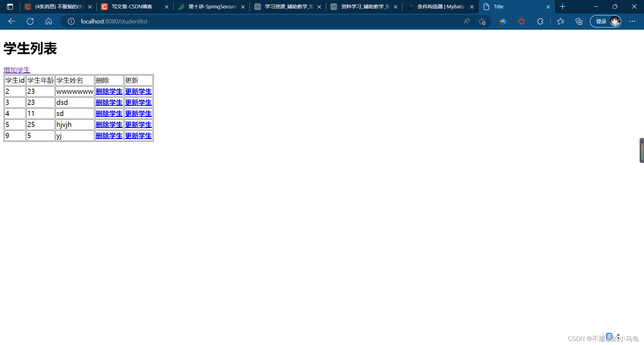Click 删除学生 for student dsd
This screenshot has width=644, height=345.
pos(109,102)
